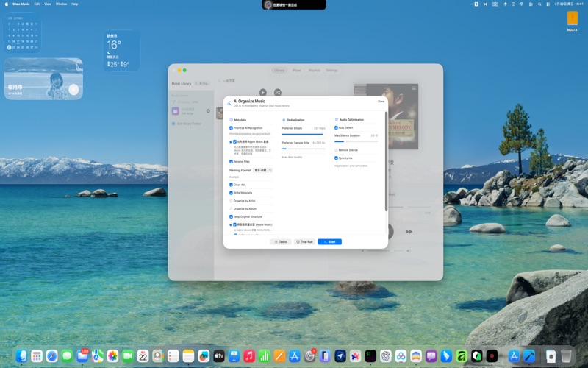Click the Trial Run button
The image size is (588, 368).
point(304,241)
